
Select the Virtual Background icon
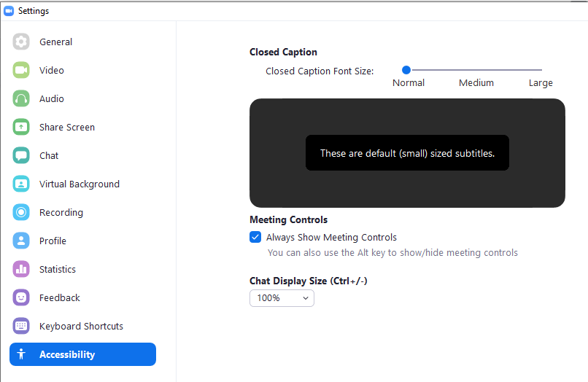[x=21, y=184]
